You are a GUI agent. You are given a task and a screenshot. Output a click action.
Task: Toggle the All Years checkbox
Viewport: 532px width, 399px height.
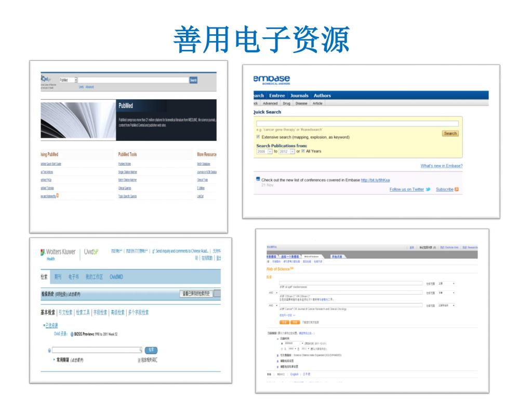click(303, 151)
